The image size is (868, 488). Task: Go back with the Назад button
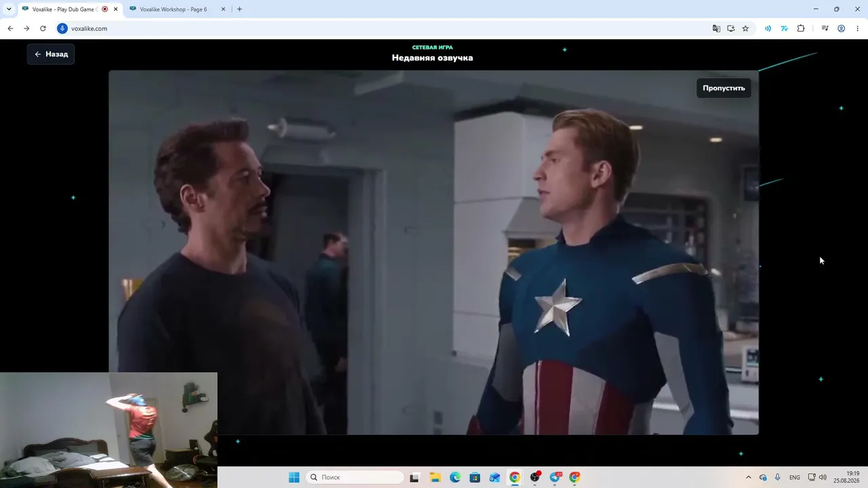point(51,54)
